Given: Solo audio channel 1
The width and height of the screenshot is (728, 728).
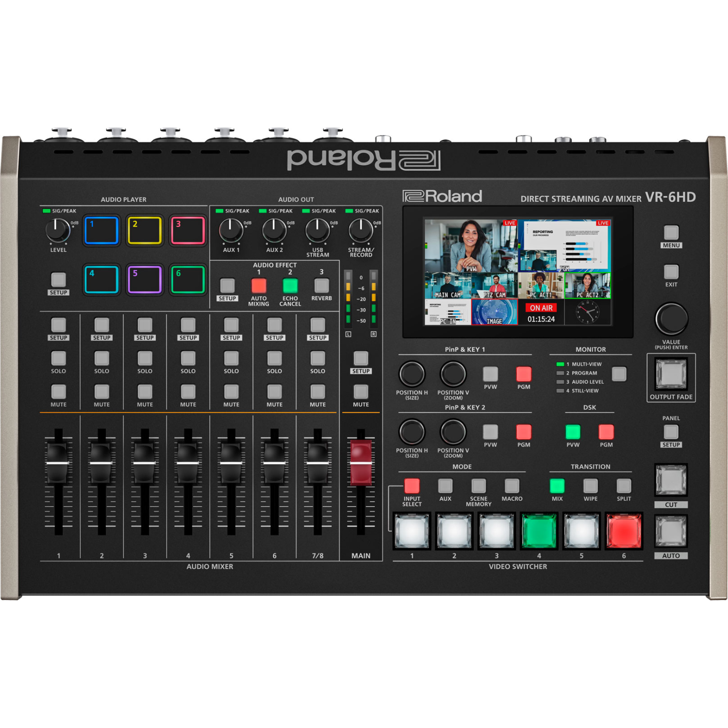Looking at the screenshot, I should pos(58,358).
